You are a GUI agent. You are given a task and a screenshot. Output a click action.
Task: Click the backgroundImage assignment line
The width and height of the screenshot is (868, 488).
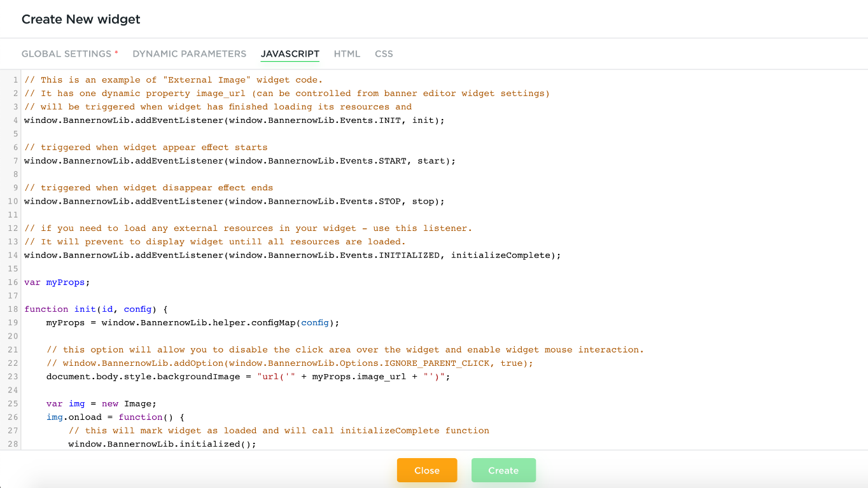(x=248, y=377)
